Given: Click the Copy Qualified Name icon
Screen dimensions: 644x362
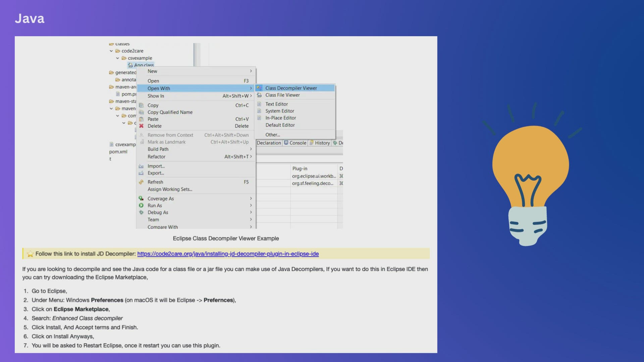Looking at the screenshot, I should click(141, 112).
